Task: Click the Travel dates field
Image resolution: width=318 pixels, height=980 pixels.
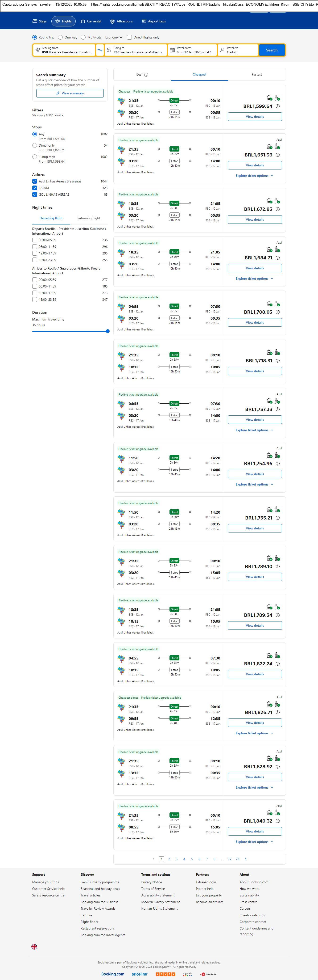Action: (x=192, y=50)
